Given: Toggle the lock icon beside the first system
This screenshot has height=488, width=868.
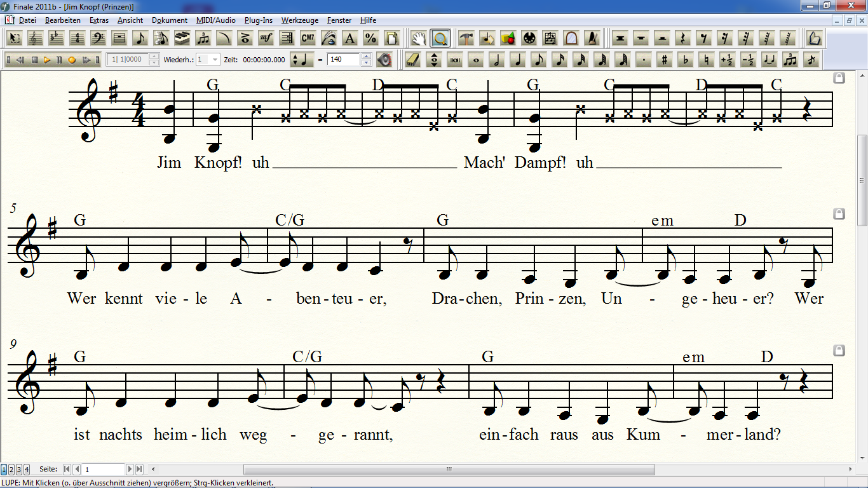Looking at the screenshot, I should point(839,78).
